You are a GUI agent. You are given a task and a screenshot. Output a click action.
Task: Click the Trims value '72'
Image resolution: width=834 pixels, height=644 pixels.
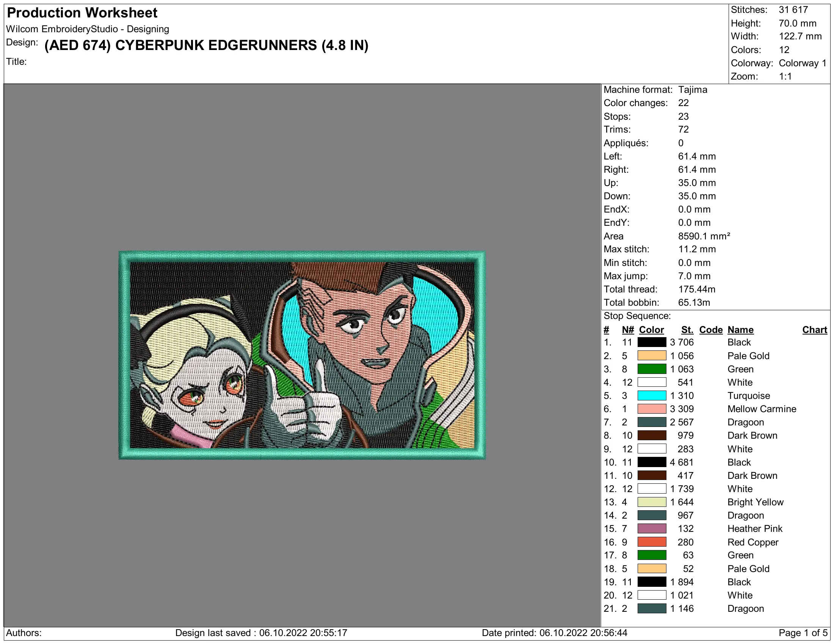[683, 129]
